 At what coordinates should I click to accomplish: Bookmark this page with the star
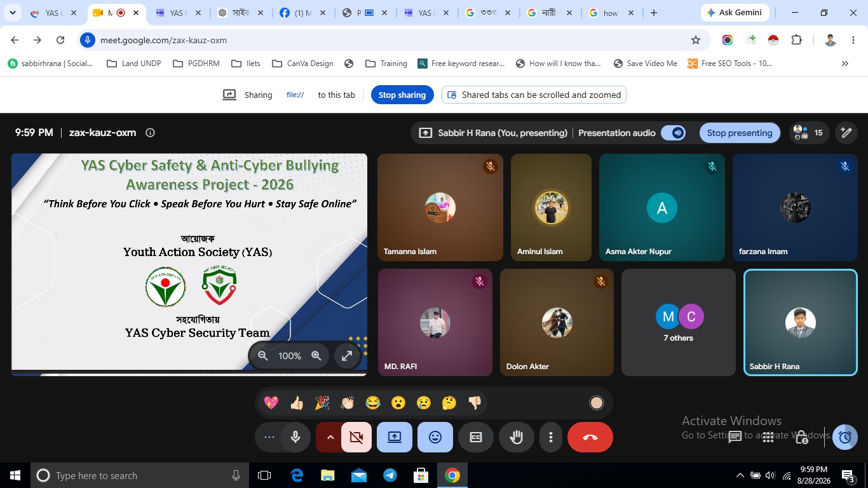tap(696, 40)
